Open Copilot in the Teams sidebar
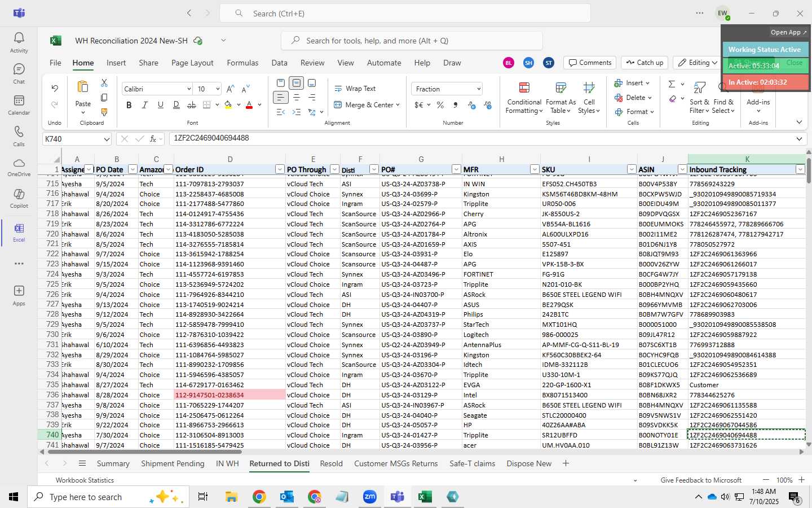812x508 pixels. pyautogui.click(x=19, y=198)
